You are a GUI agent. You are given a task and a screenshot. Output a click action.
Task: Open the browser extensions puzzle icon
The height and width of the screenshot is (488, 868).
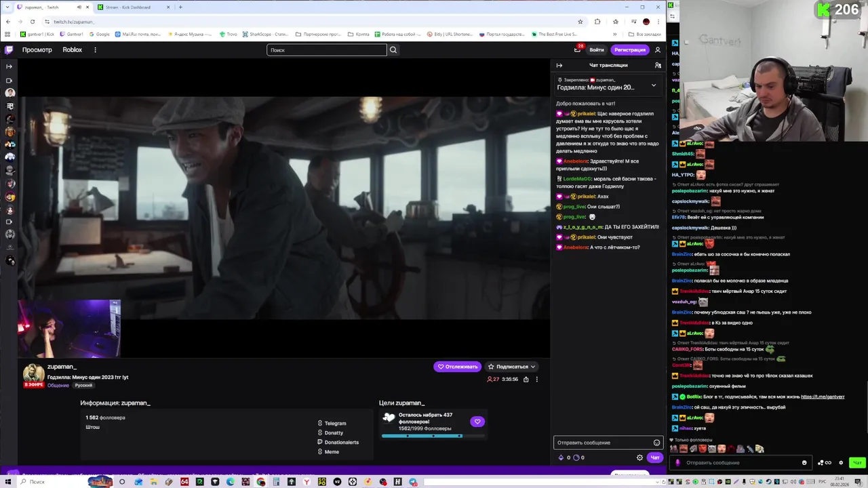pos(597,22)
